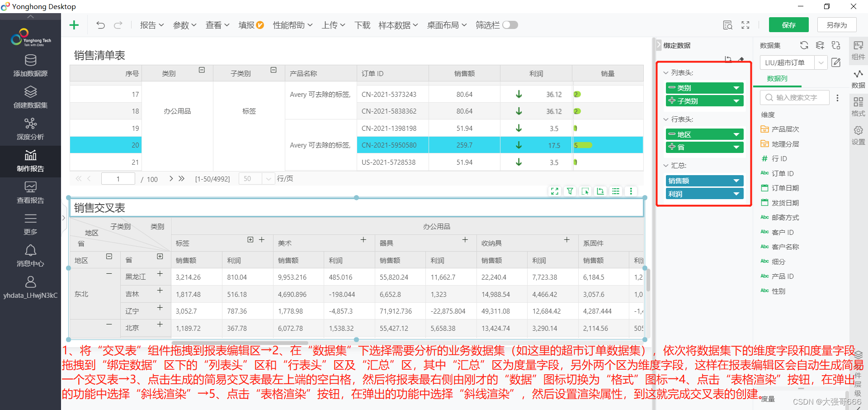
Task: Open 添加数据源 in the sidebar
Action: coord(30,66)
